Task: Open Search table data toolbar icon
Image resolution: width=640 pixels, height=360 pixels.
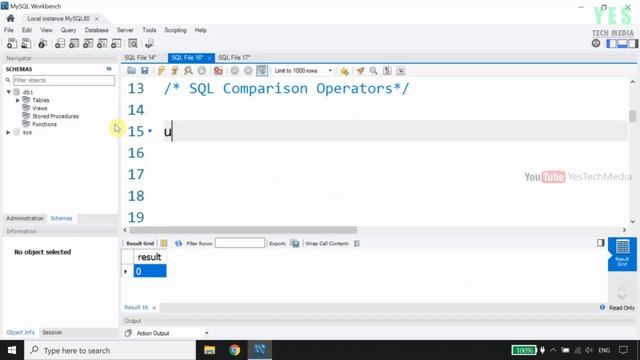Action: point(133,43)
